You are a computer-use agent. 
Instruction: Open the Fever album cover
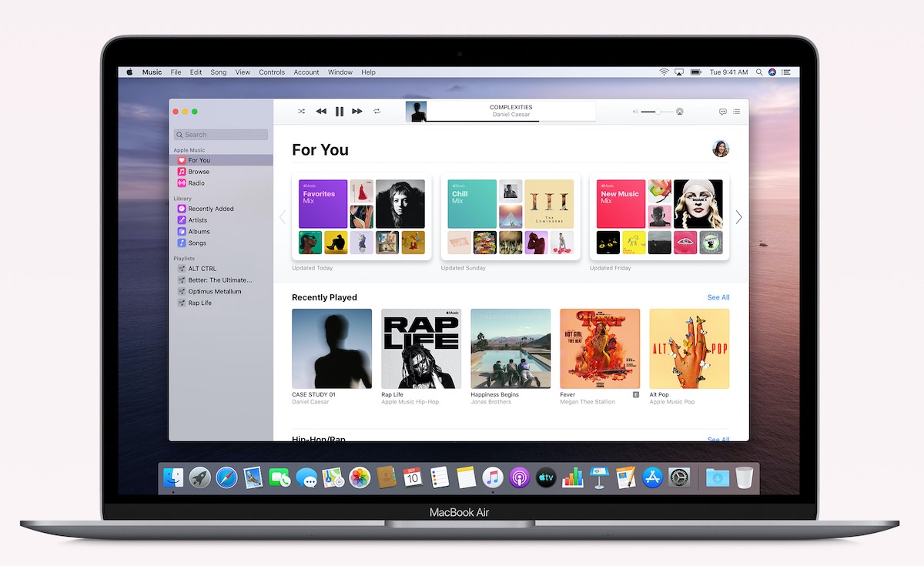pyautogui.click(x=600, y=349)
